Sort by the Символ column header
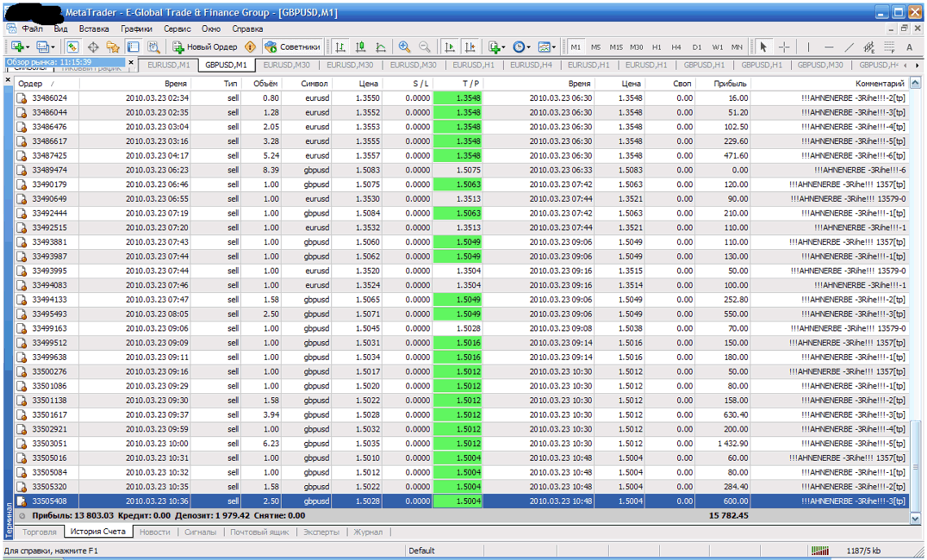The height and width of the screenshot is (560, 927). pos(306,83)
